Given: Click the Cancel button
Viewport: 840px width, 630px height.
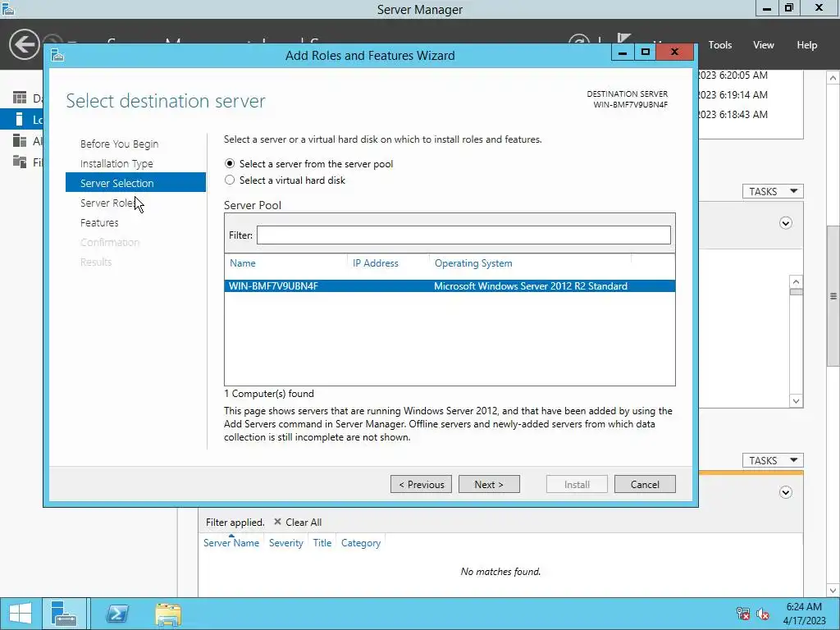Looking at the screenshot, I should click(x=645, y=484).
